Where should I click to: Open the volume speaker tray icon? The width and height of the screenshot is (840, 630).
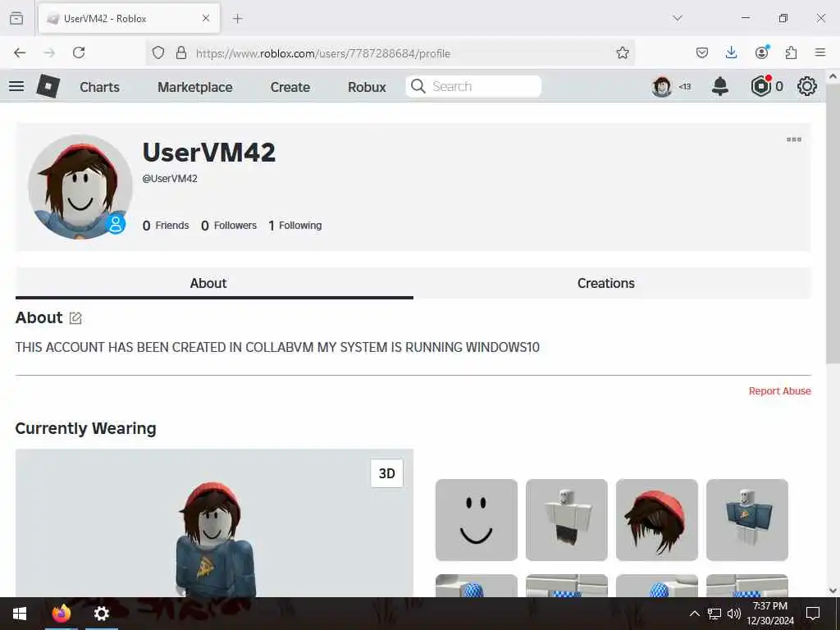click(x=734, y=614)
